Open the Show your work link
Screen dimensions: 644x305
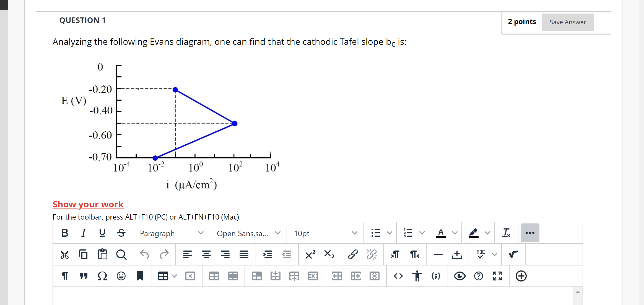88,204
